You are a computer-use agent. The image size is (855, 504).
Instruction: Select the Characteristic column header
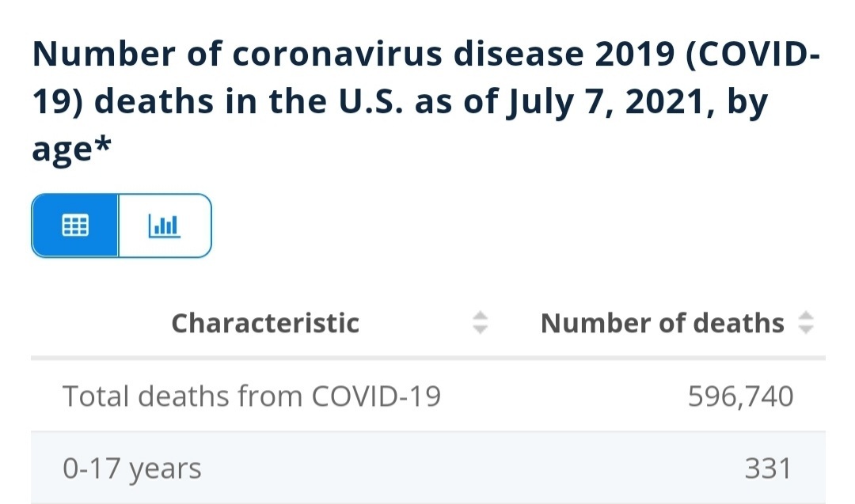point(265,323)
